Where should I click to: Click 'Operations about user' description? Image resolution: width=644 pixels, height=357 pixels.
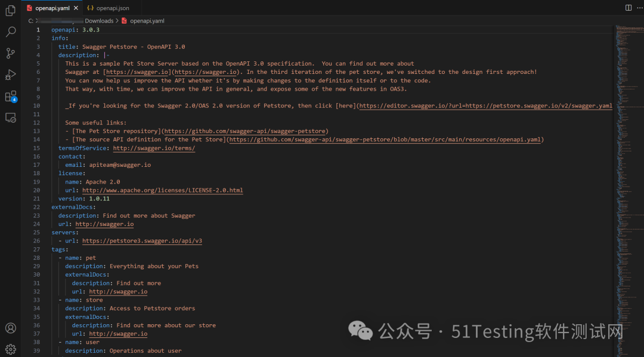pyautogui.click(x=145, y=351)
